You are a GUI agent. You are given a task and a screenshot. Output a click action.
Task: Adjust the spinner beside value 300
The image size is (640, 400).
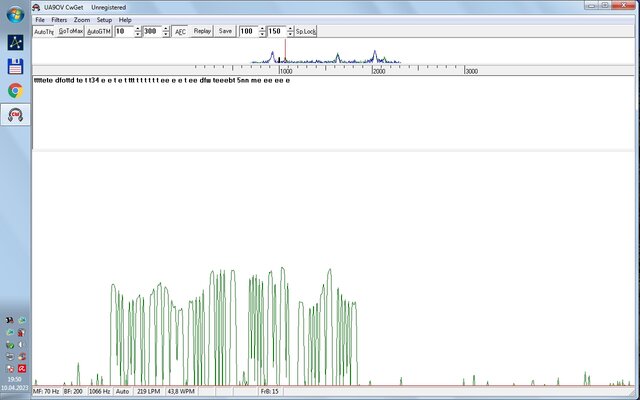[x=165, y=31]
